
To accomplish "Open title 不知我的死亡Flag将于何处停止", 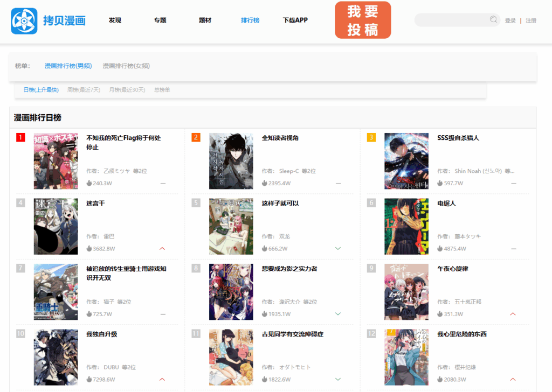I will coord(123,142).
